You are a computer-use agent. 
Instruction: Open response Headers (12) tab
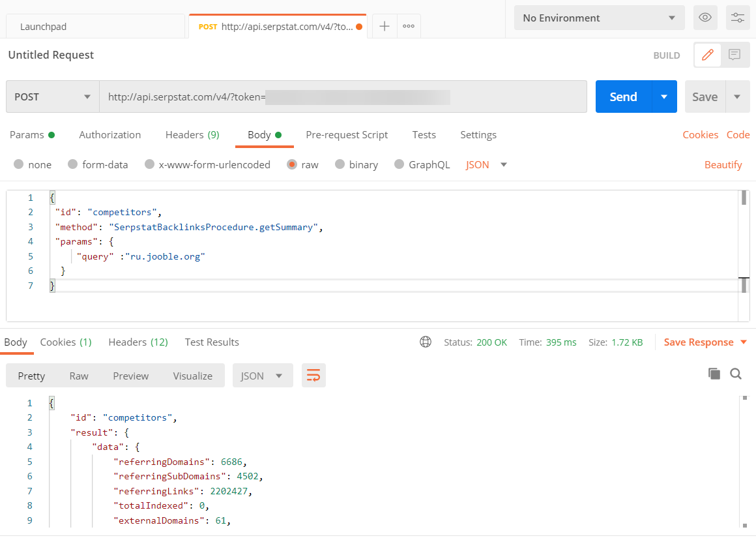(138, 342)
